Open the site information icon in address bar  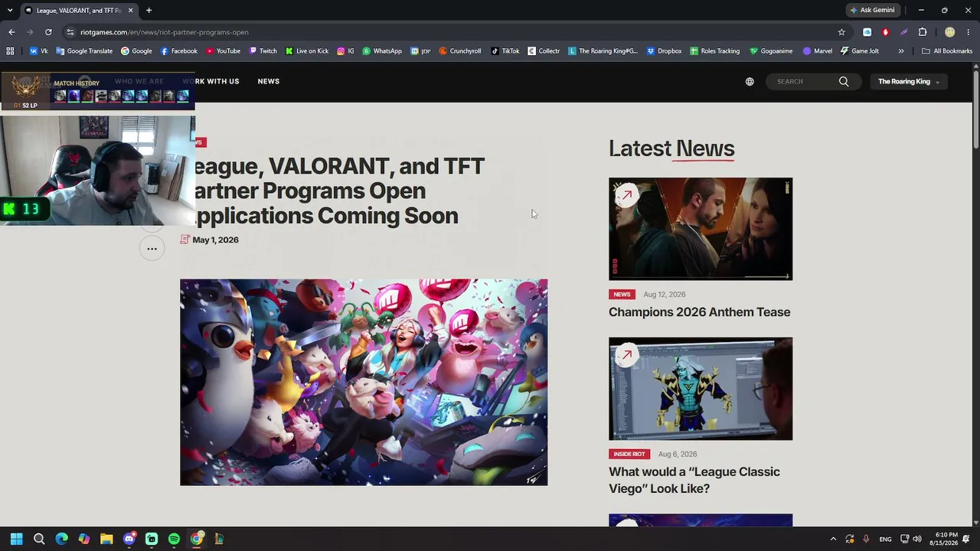[70, 32]
